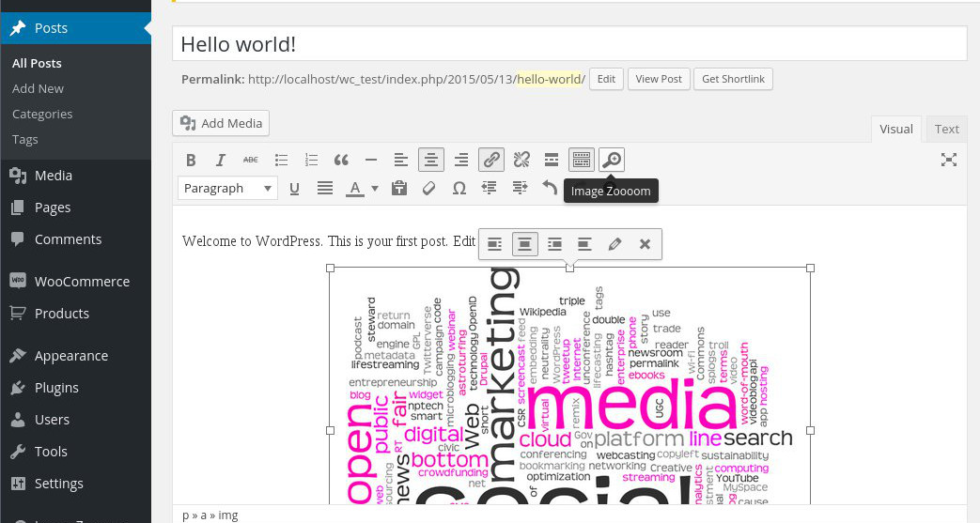Click top-left resize handle of image

point(330,268)
